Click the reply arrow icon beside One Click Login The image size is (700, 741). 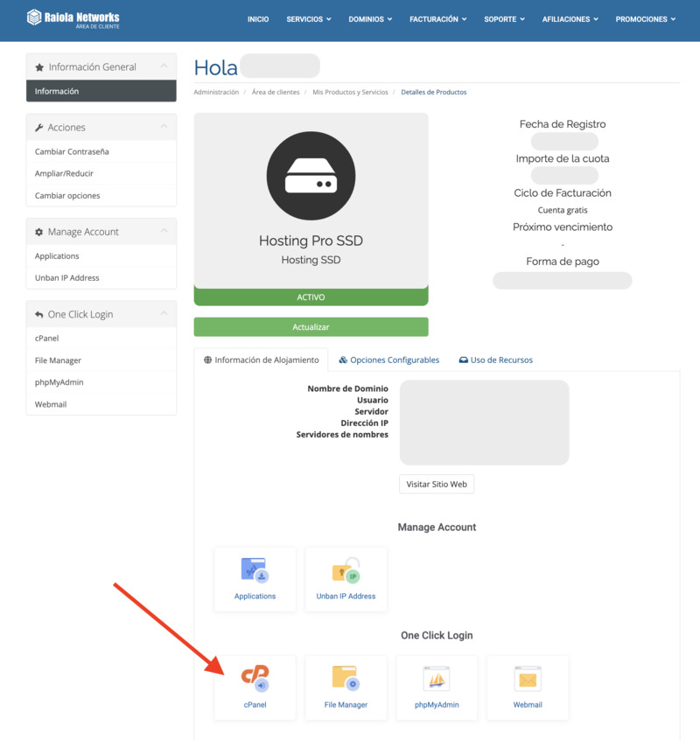[38, 315]
